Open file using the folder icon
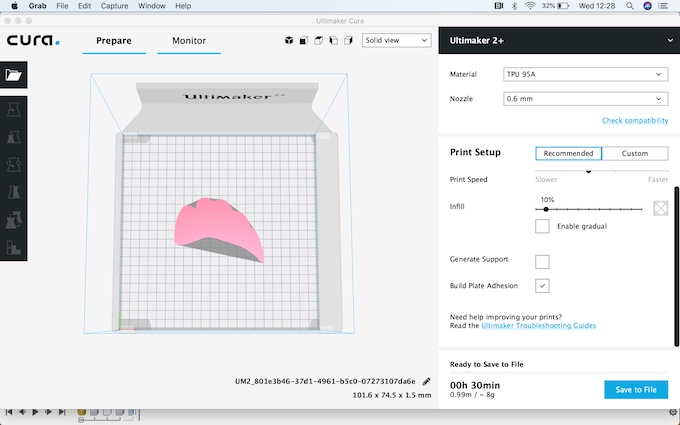 (13, 75)
